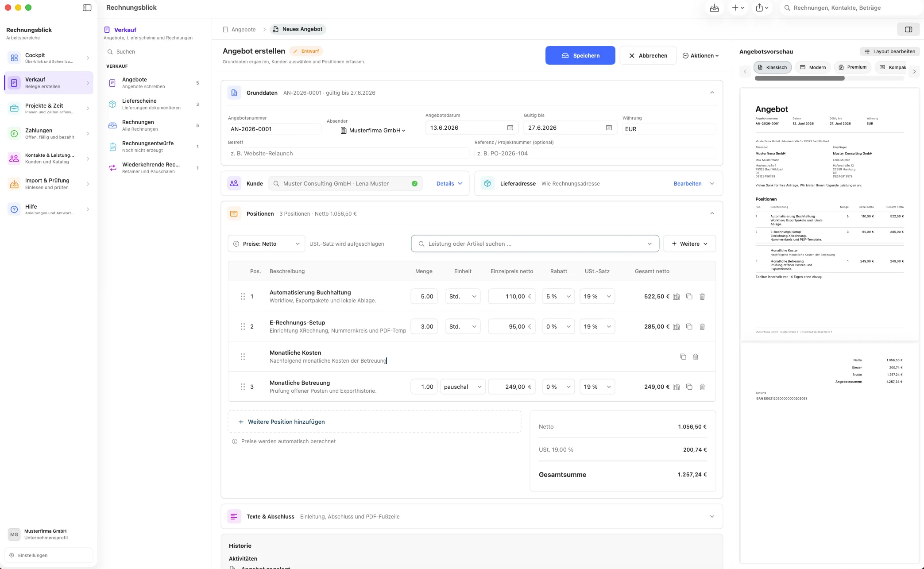Screen dimensions: 924x569
Task: Select the Modern template tab
Action: (x=813, y=68)
